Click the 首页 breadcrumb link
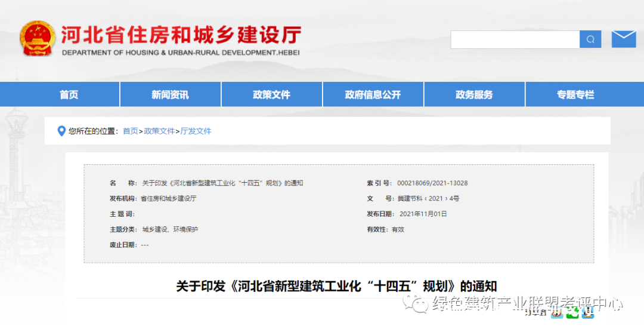Image resolution: width=644 pixels, height=332 pixels. [130, 131]
